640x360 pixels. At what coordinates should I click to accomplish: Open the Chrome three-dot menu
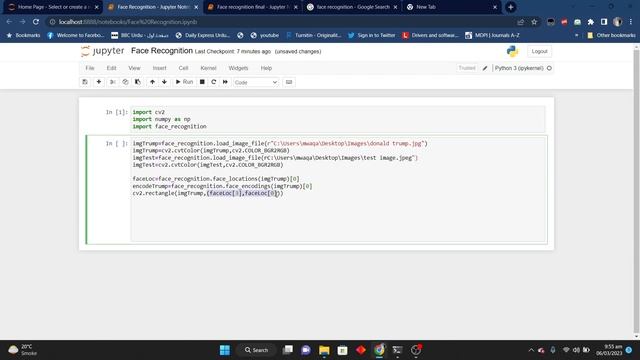[x=631, y=22]
